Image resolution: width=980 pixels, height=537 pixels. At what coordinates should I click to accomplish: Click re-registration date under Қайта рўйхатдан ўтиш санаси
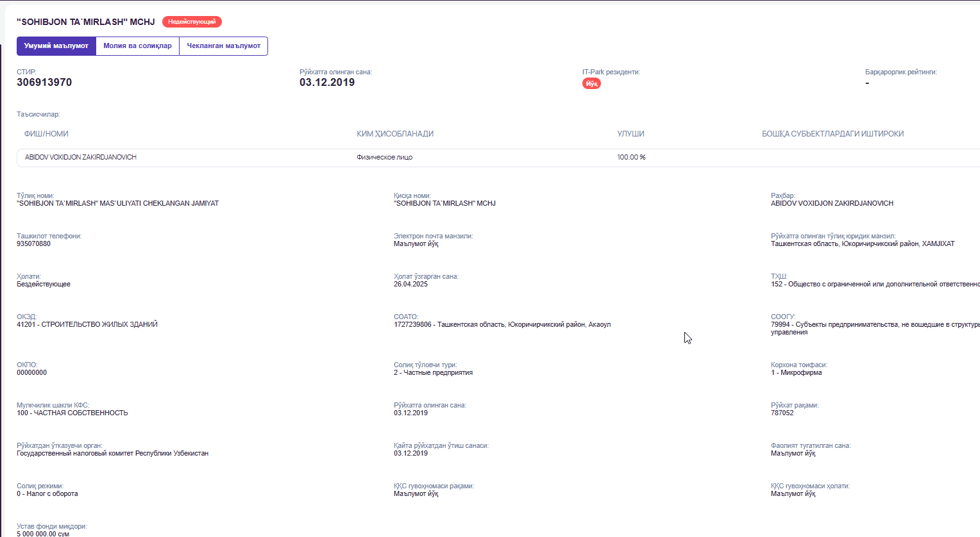410,454
